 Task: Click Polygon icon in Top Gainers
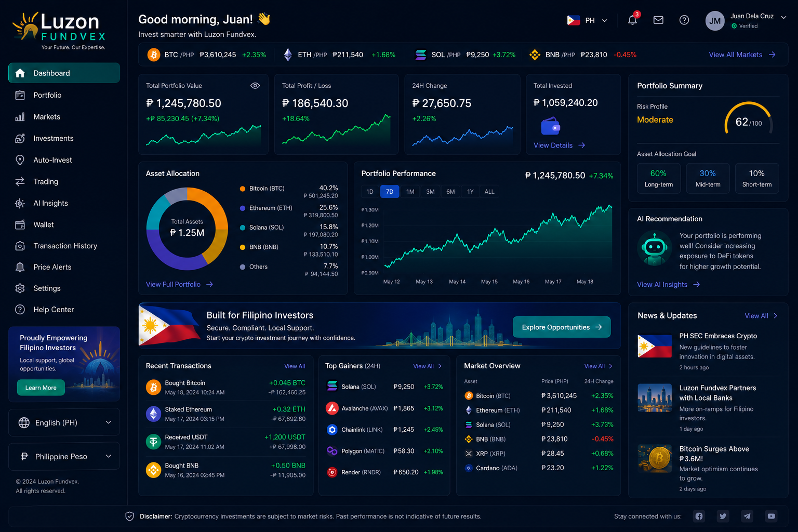tap(332, 451)
